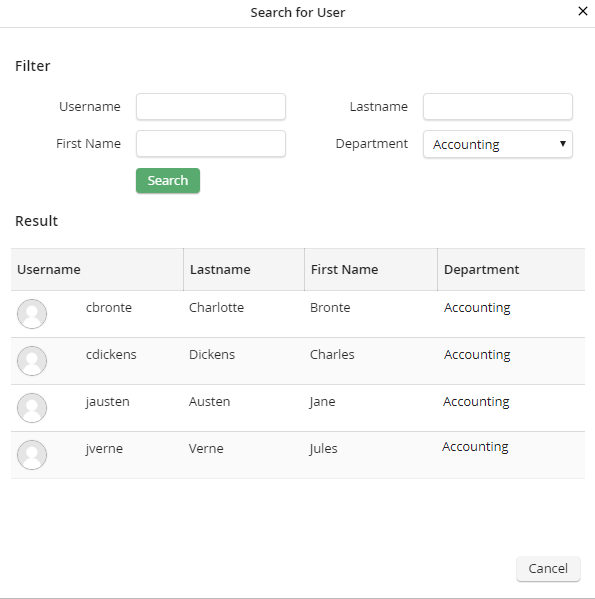Select the username jausten
The width and height of the screenshot is (595, 599).
coord(108,402)
